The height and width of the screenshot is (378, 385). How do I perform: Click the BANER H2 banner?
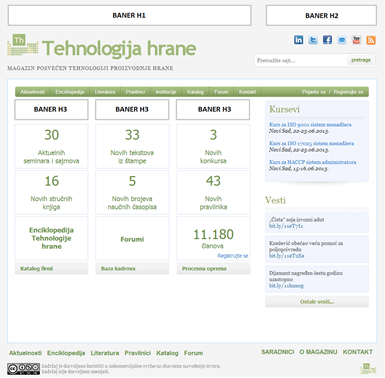point(321,15)
